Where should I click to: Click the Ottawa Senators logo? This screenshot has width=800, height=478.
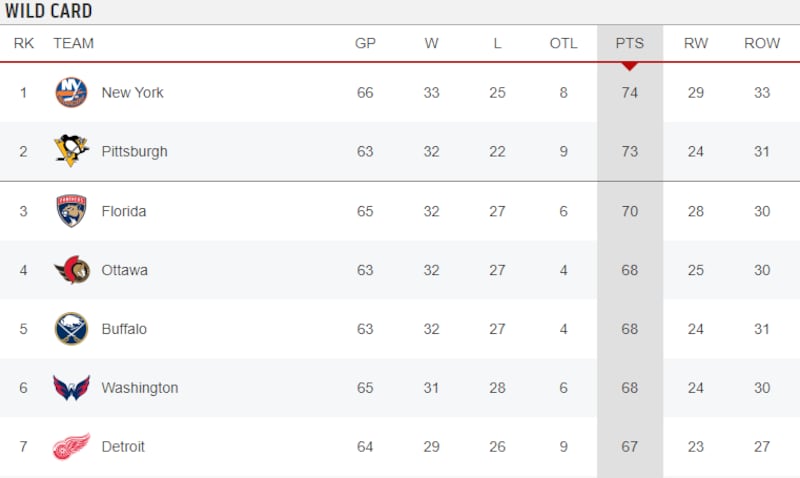[x=71, y=270]
